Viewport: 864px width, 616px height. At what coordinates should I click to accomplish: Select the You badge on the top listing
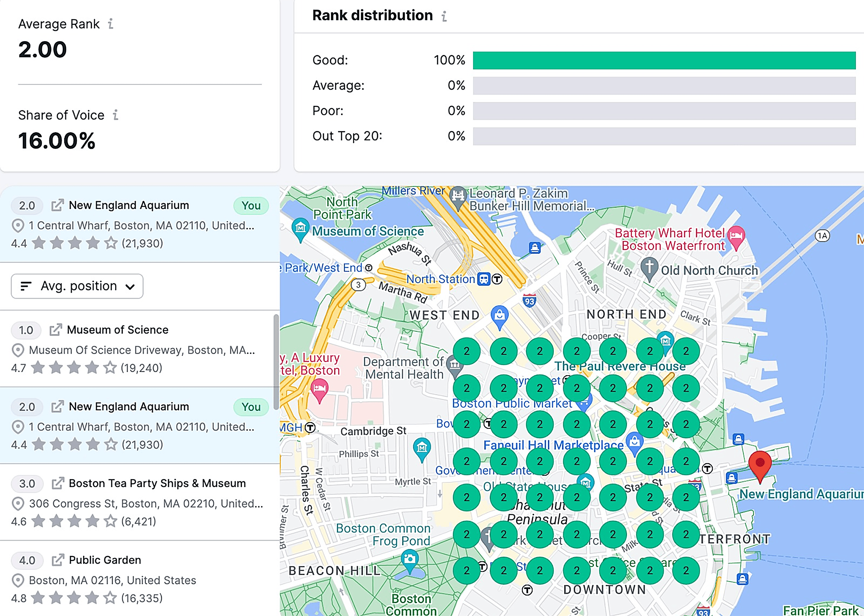pyautogui.click(x=251, y=205)
